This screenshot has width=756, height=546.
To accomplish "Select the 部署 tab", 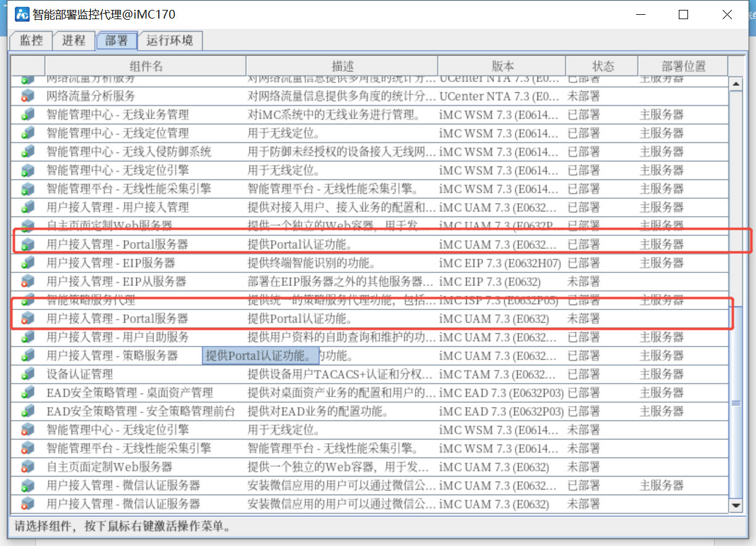I will 116,41.
